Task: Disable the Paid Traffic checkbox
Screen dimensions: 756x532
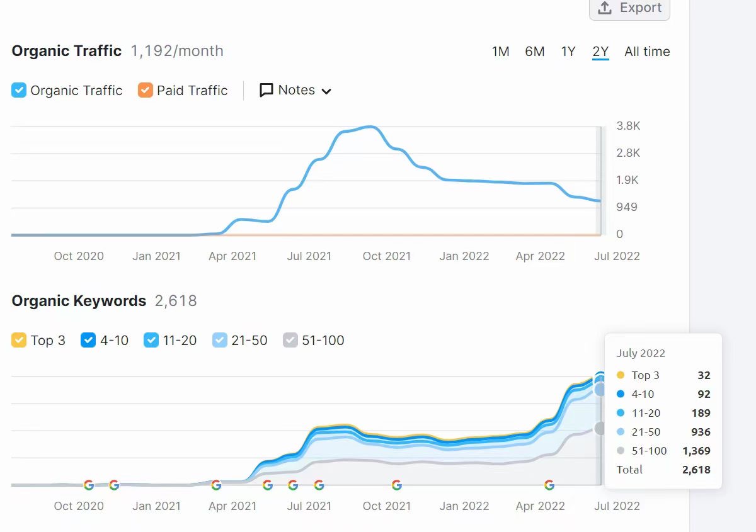Action: (x=146, y=91)
